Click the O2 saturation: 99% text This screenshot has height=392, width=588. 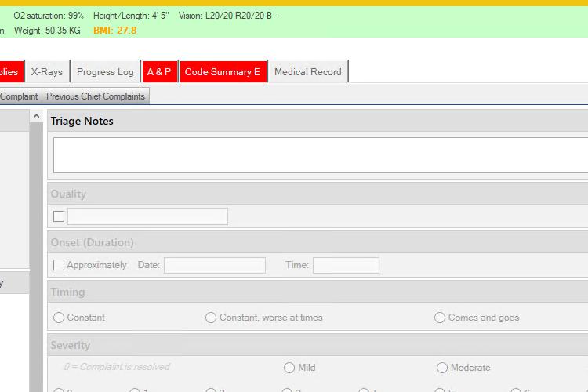click(49, 16)
